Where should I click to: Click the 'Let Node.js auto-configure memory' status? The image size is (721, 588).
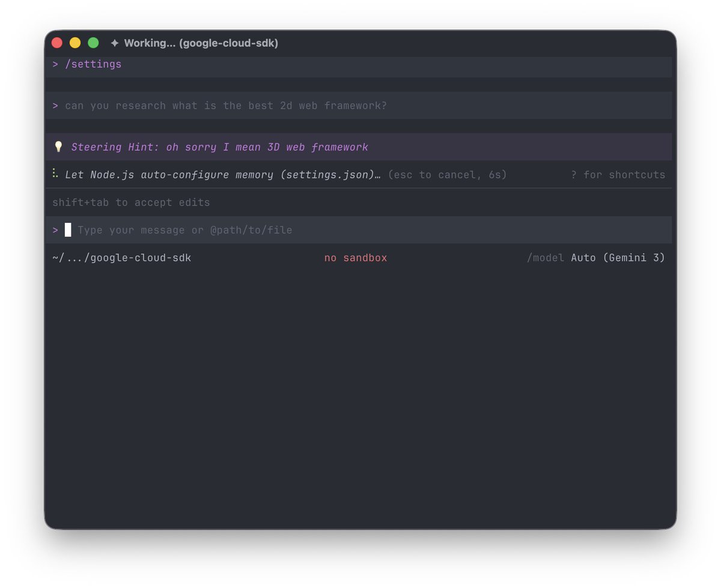click(x=222, y=175)
